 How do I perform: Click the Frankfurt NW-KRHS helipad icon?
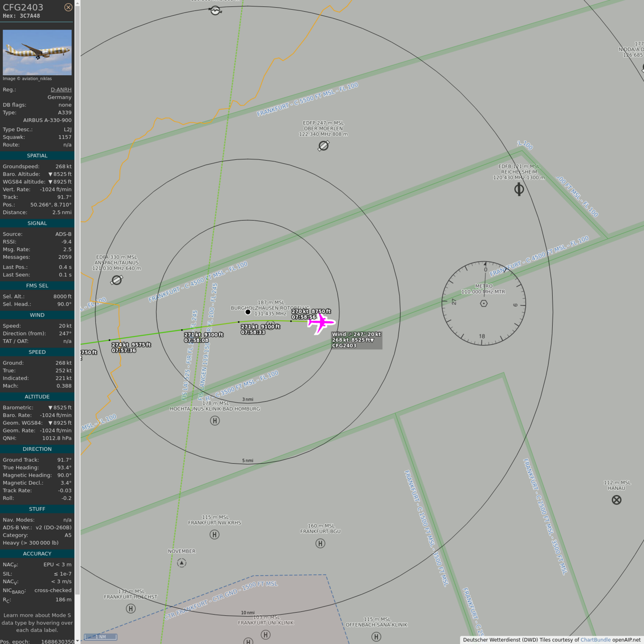coord(215,534)
